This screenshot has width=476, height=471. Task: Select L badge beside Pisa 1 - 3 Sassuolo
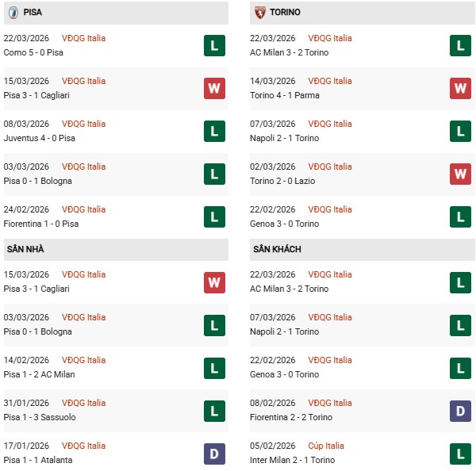214,410
